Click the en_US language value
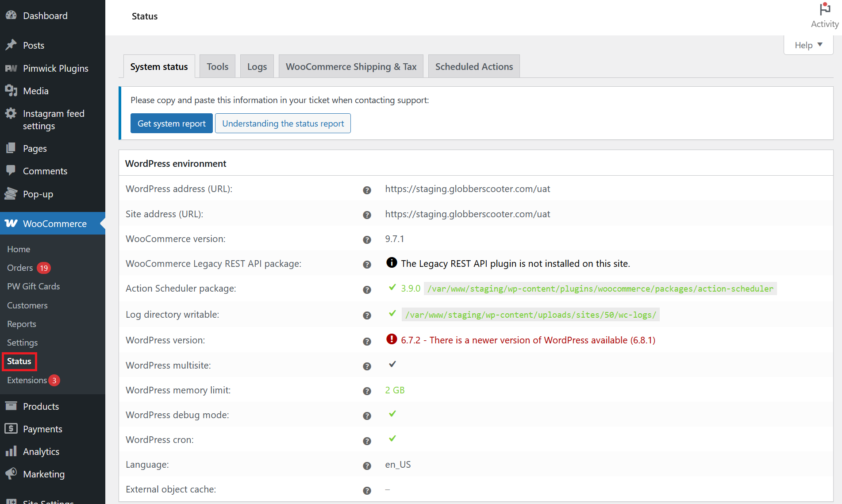Image resolution: width=842 pixels, height=504 pixels. (398, 464)
